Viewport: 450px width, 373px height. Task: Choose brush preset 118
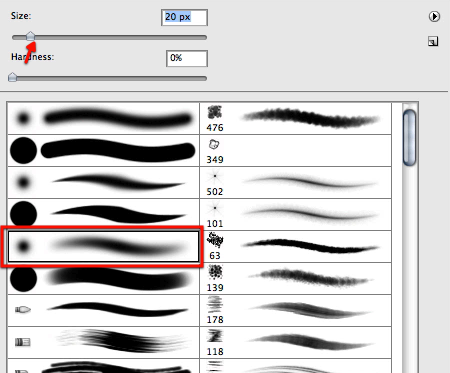pyautogui.click(x=295, y=343)
